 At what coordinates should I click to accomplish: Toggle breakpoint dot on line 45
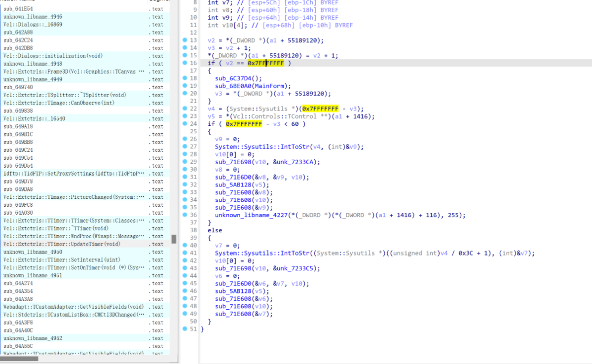point(185,284)
